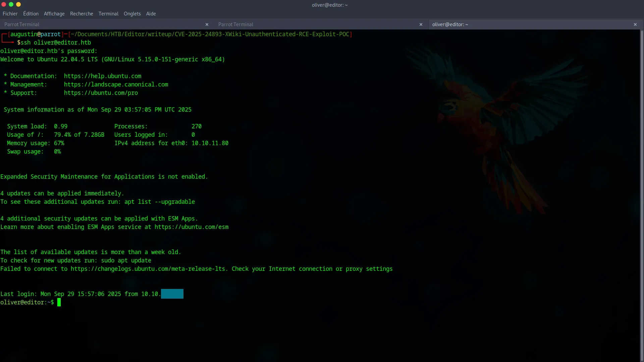
Task: Open the Affichage menu
Action: 54,14
